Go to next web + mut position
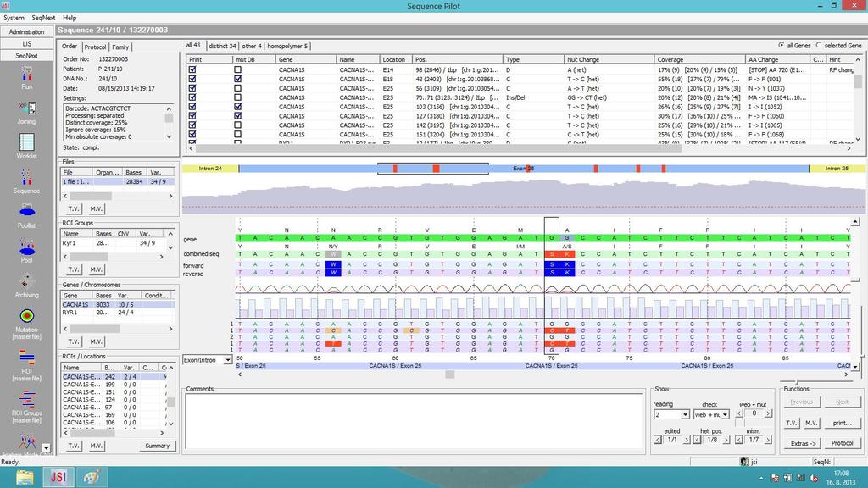 pos(768,413)
